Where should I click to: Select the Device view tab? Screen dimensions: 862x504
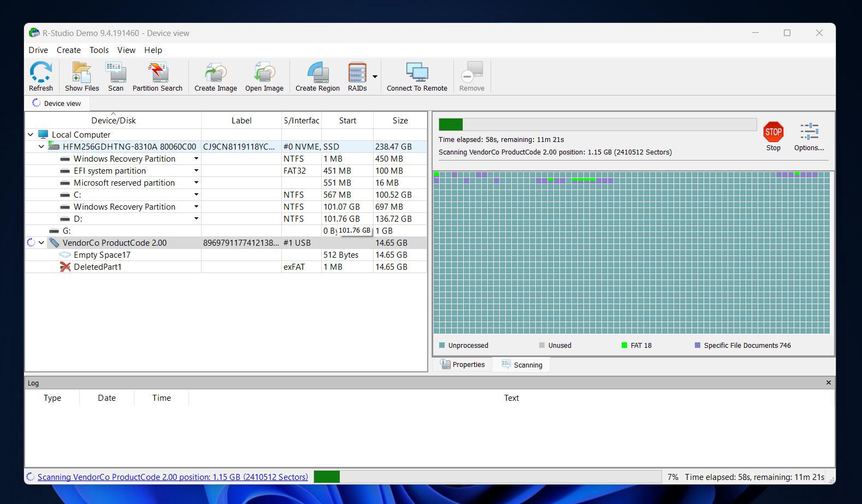tap(56, 103)
